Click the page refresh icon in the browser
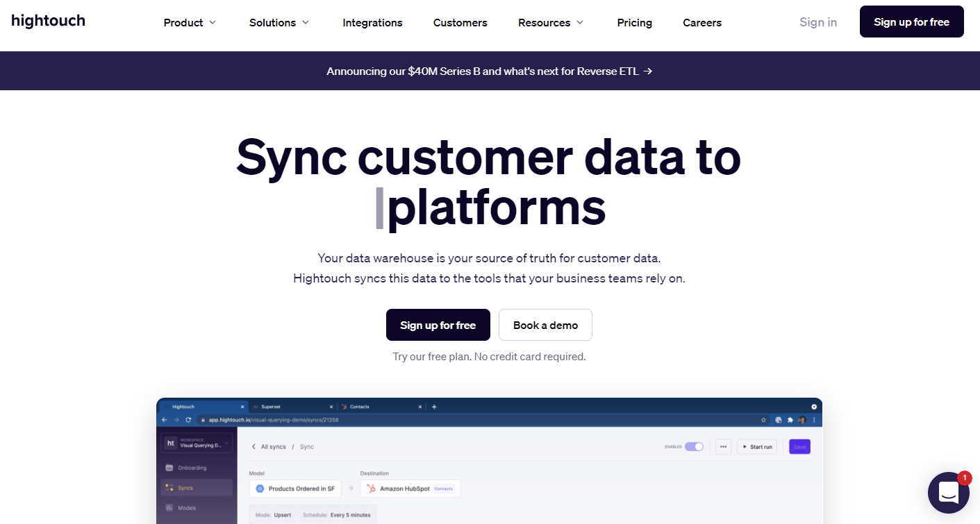Viewport: 980px width, 524px height. (x=188, y=420)
